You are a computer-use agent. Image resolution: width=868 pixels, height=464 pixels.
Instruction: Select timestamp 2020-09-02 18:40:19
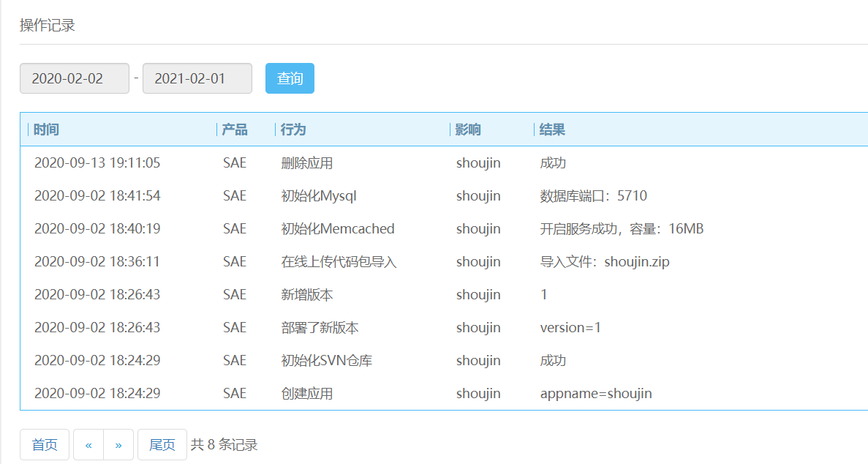coord(97,228)
